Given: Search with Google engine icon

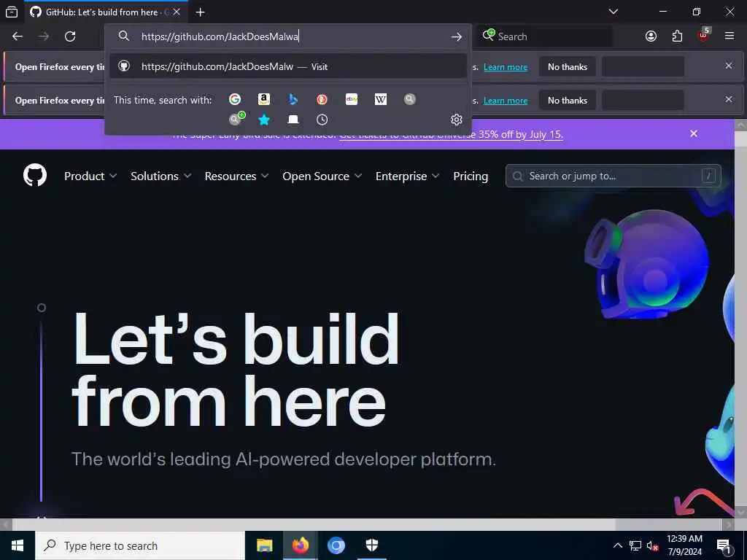Looking at the screenshot, I should coord(234,99).
